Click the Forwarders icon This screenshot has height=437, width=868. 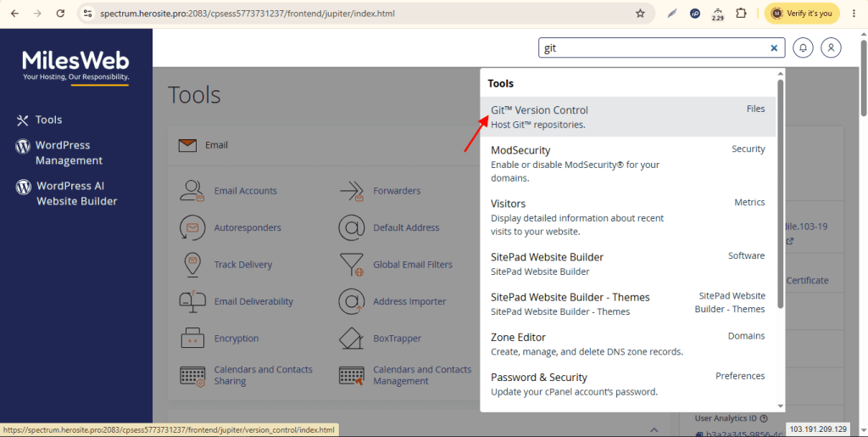[x=352, y=191]
